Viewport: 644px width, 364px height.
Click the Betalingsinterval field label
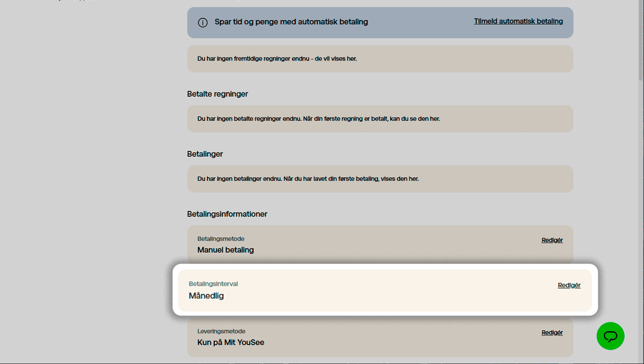(x=214, y=283)
